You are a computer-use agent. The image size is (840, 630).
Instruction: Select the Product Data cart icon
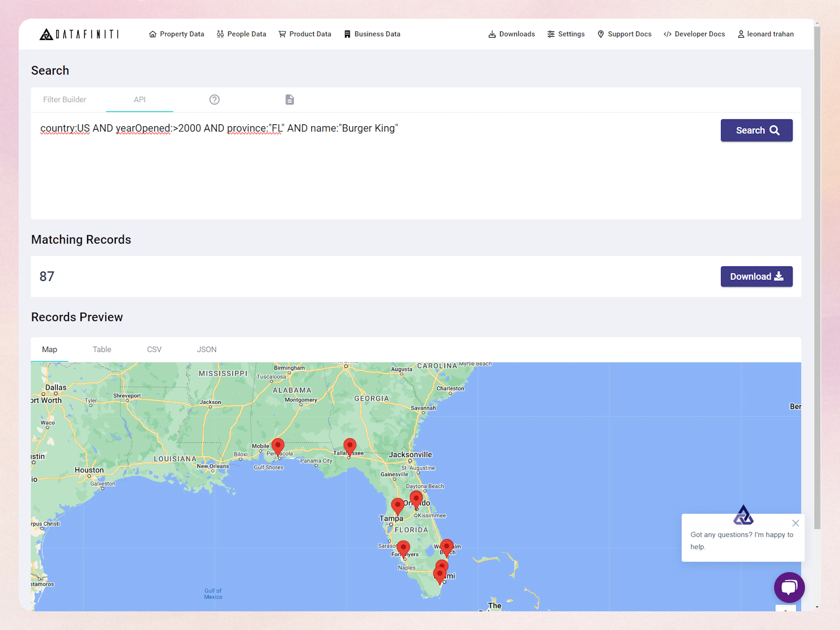[x=282, y=34]
